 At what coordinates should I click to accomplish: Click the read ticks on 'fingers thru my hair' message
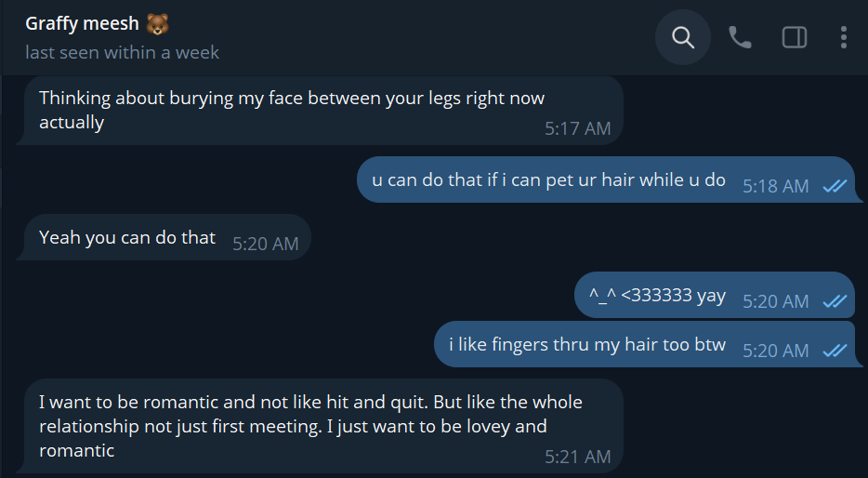[x=835, y=350]
